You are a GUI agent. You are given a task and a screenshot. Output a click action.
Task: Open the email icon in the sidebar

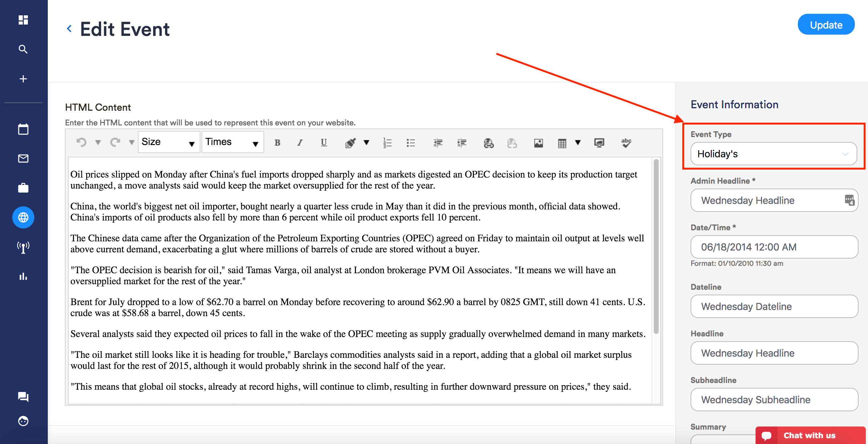[x=23, y=159]
